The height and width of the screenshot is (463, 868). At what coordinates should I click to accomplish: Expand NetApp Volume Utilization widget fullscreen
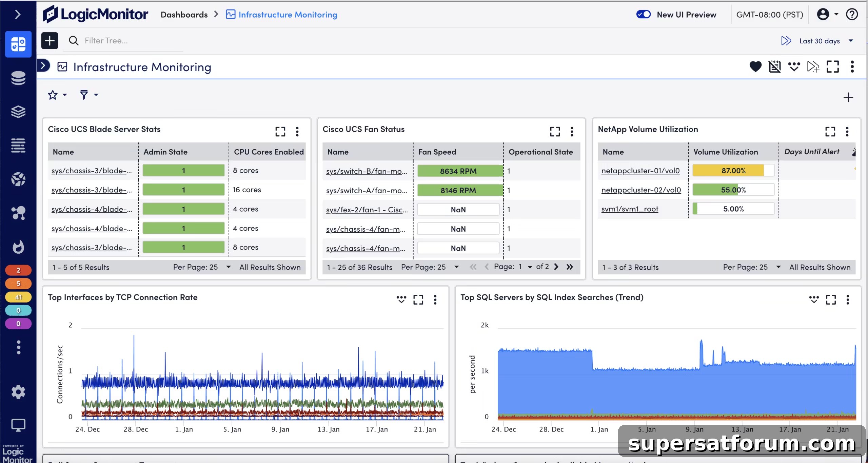830,132
